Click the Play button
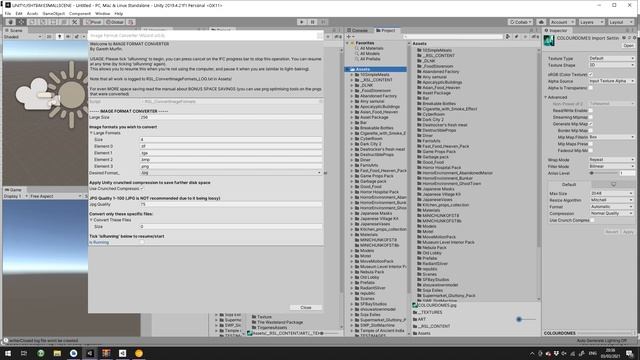The image size is (640, 360). 302,22
